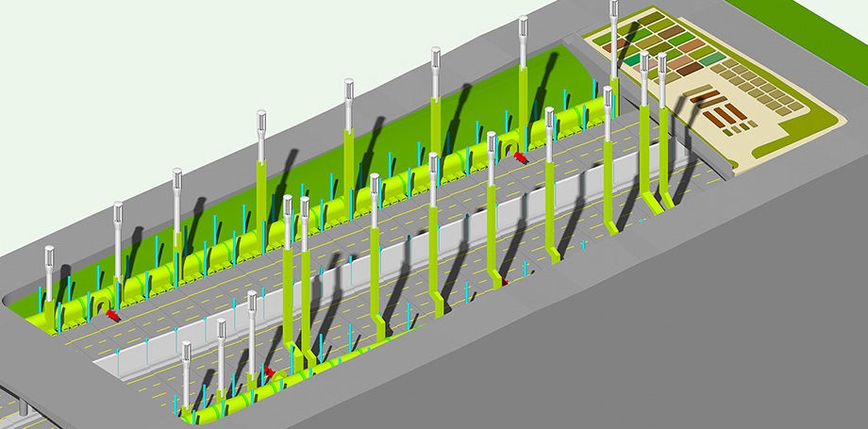Viewport: 868px width, 429px height.
Task: Click the cap of the bottom-most white stack
Action: pyautogui.click(x=186, y=351)
